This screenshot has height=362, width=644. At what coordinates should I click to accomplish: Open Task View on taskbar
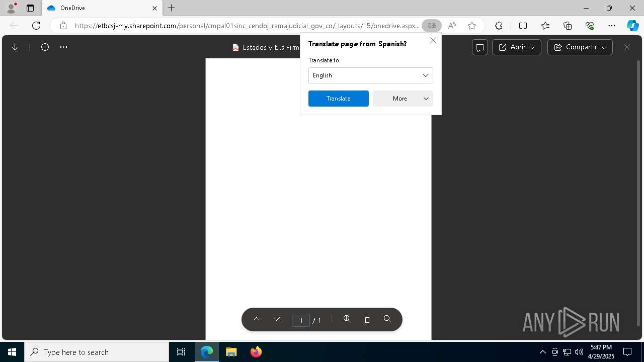click(181, 352)
